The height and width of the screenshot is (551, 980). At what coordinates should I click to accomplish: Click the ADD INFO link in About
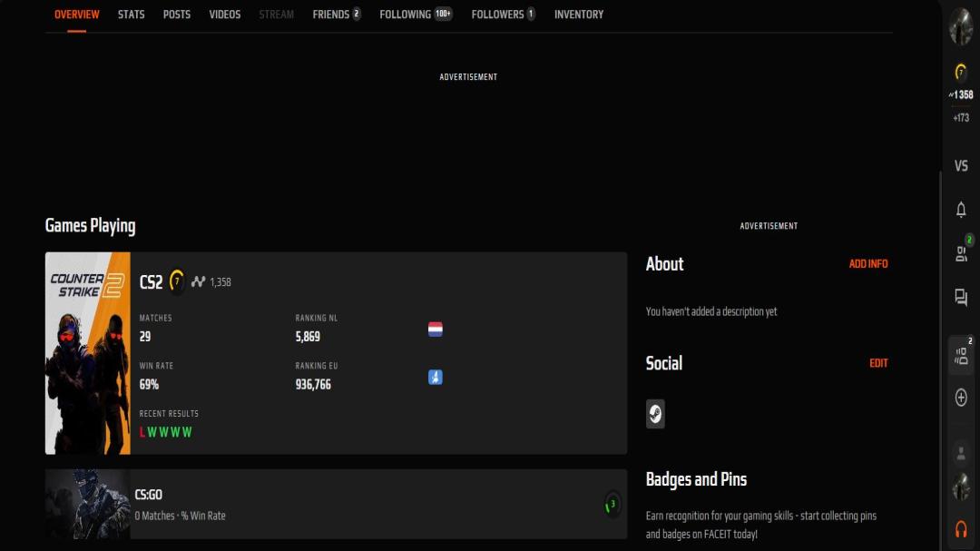pyautogui.click(x=868, y=264)
